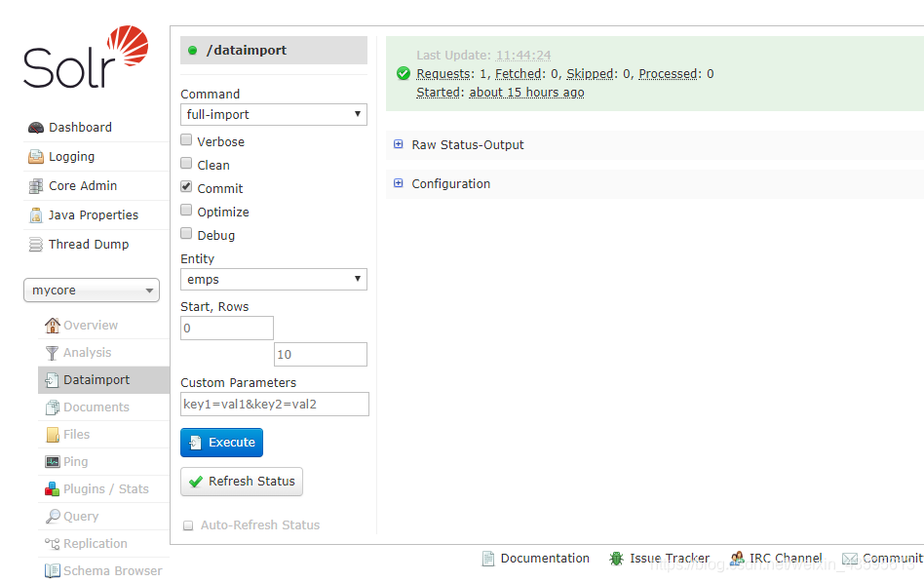
Task: Select the Analysis menu item
Action: point(87,353)
